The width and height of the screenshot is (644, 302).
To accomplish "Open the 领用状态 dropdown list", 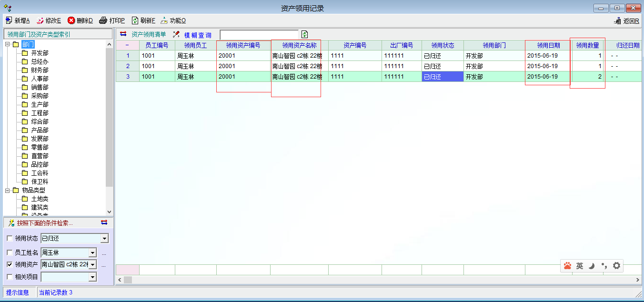I will (x=105, y=239).
